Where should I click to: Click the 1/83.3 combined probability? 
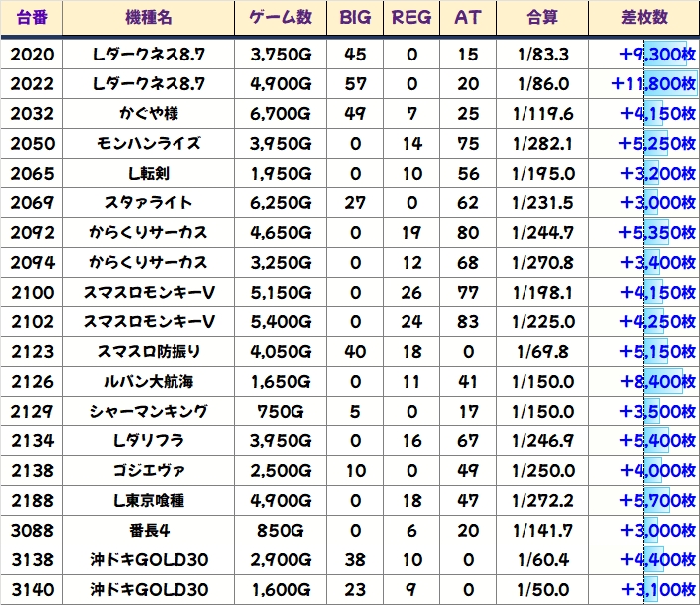click(x=543, y=54)
